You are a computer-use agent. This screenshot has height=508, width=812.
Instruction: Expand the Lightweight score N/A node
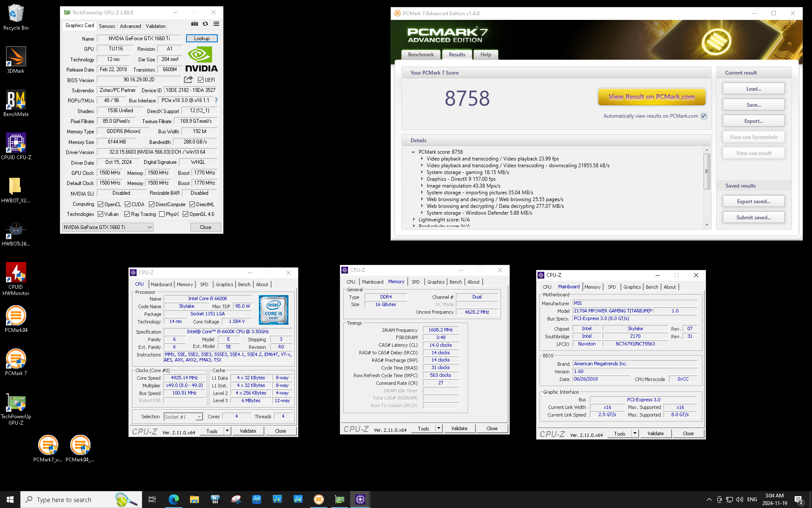[414, 220]
